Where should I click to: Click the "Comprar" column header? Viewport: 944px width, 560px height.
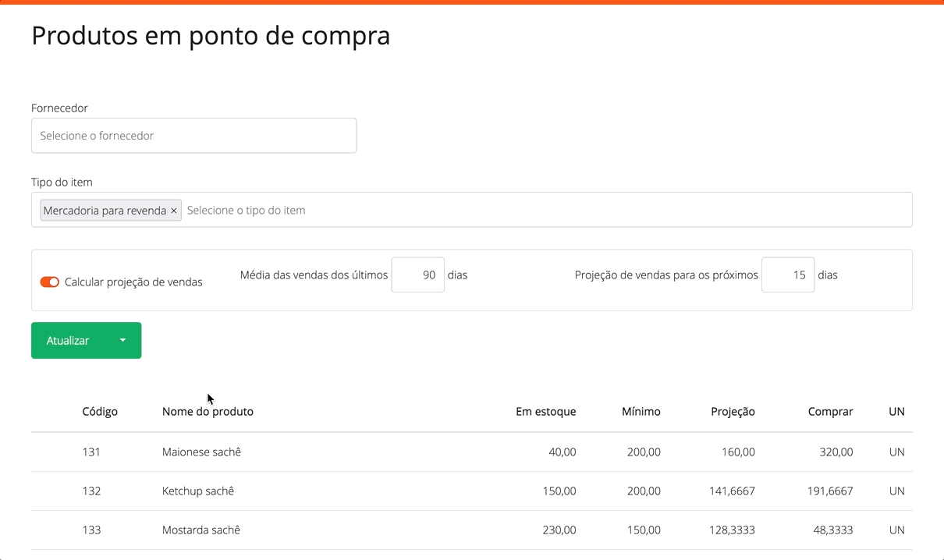(x=830, y=411)
